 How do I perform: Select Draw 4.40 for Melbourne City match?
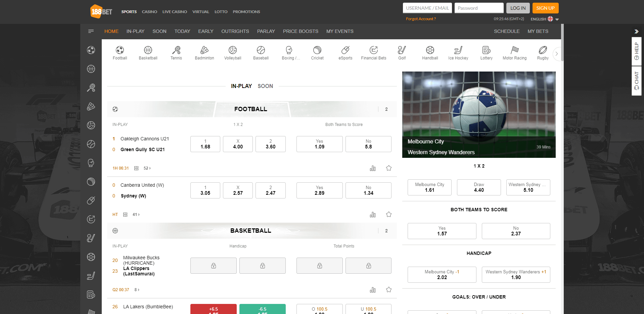(479, 187)
